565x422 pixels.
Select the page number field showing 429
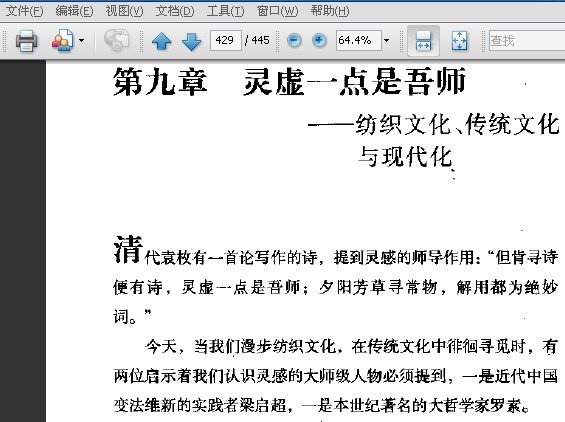pos(226,40)
